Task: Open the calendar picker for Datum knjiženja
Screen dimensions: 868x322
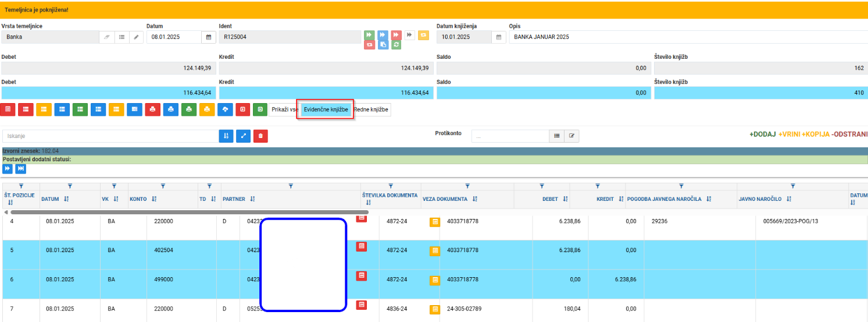Action: (498, 37)
